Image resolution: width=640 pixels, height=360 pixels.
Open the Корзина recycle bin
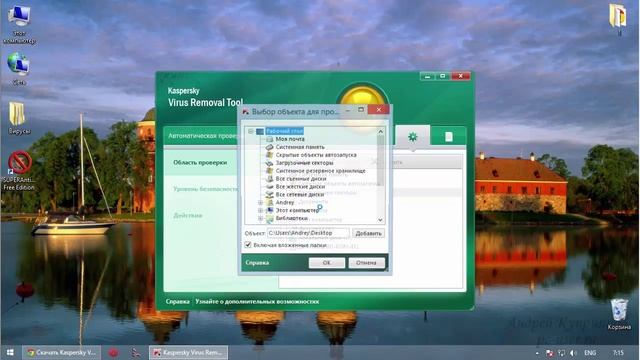pyautogui.click(x=619, y=314)
